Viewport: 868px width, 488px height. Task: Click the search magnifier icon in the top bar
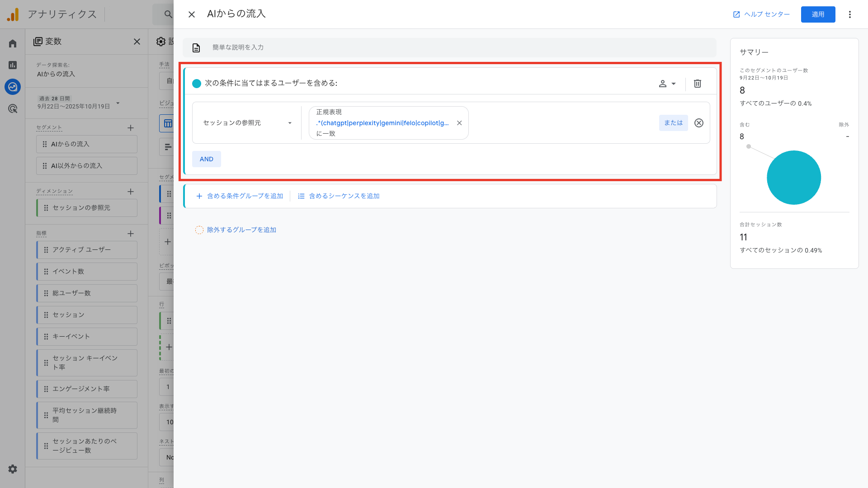point(168,14)
